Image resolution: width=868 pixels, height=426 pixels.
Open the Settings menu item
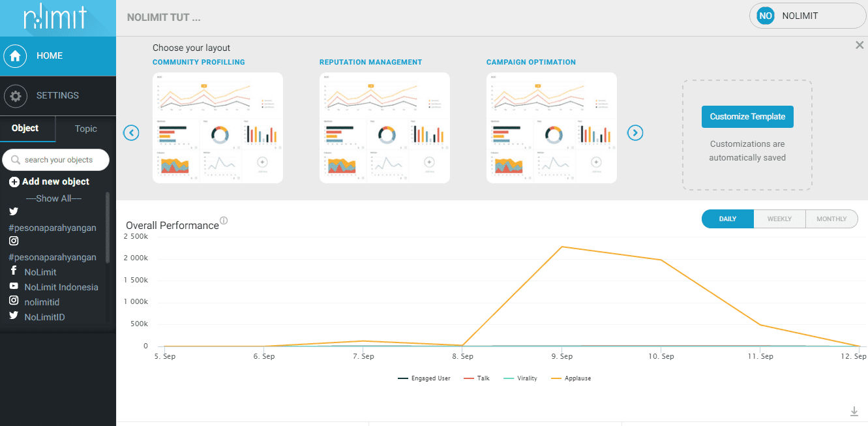click(58, 96)
